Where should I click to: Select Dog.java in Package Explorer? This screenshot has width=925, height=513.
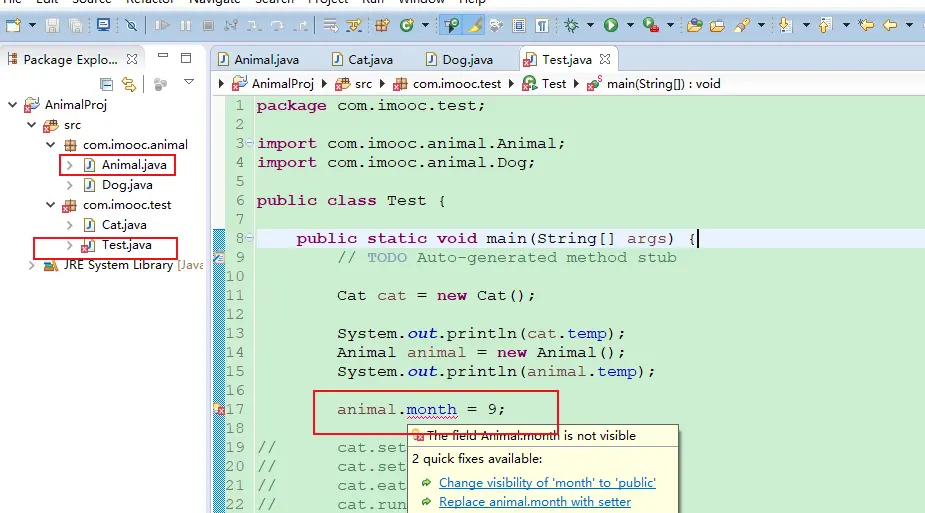click(x=127, y=185)
